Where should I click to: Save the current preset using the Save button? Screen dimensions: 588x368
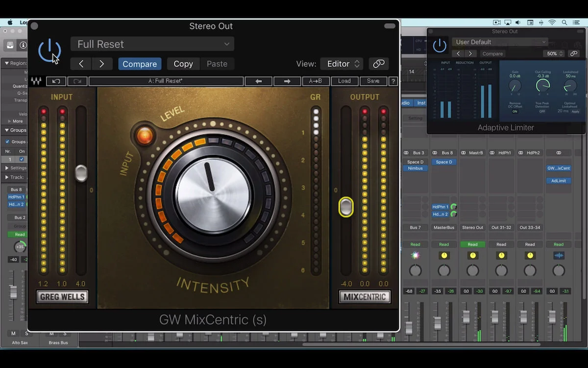(x=373, y=81)
